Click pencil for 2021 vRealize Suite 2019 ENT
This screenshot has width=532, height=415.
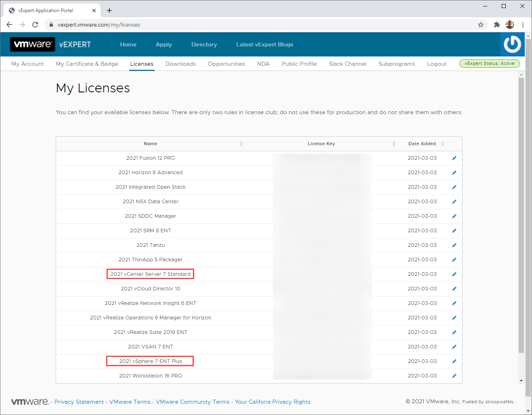454,332
